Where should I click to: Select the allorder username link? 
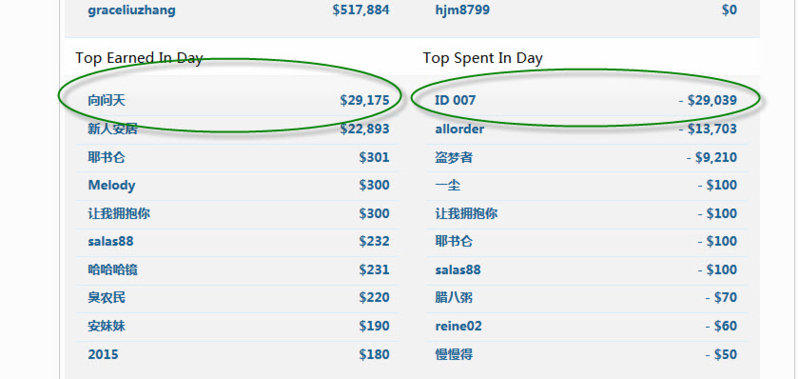pyautogui.click(x=459, y=129)
